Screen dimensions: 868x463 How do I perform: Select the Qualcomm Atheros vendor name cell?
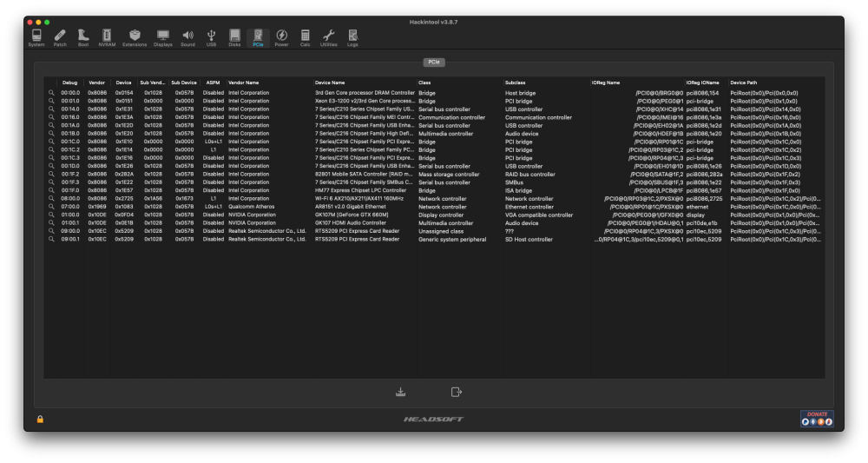[252, 207]
